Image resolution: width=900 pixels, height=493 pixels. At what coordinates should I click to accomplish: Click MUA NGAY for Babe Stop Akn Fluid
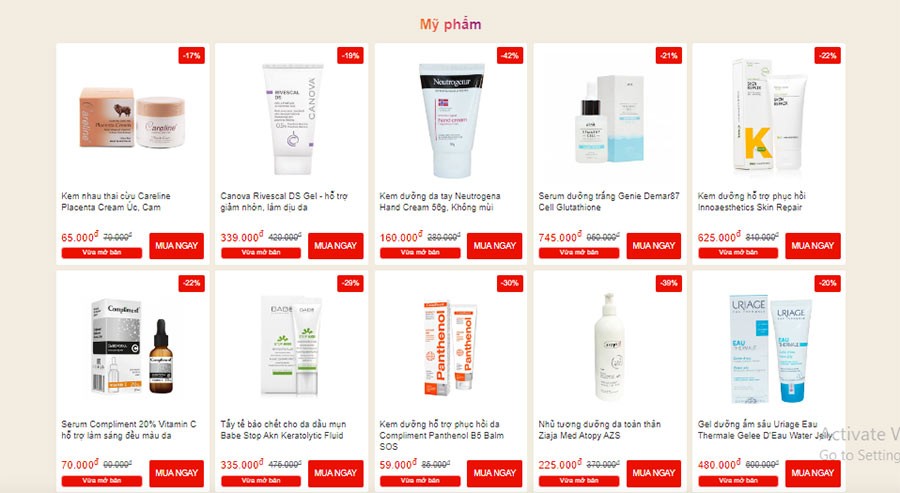coord(335,473)
